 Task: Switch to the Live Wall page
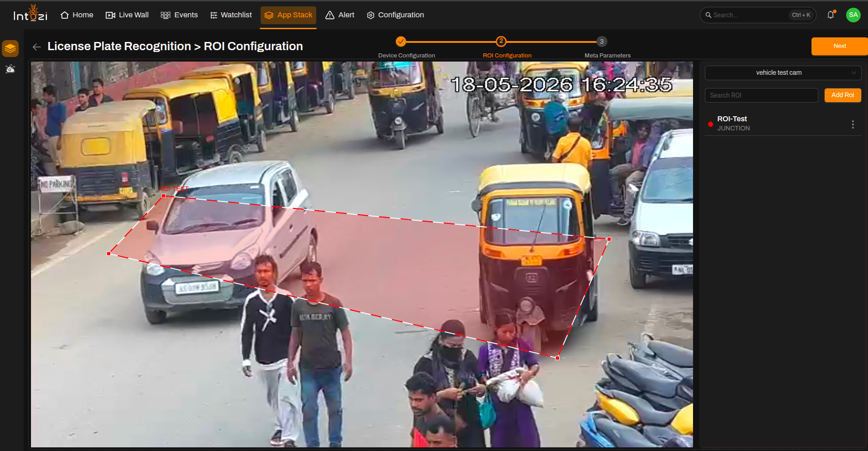(127, 15)
